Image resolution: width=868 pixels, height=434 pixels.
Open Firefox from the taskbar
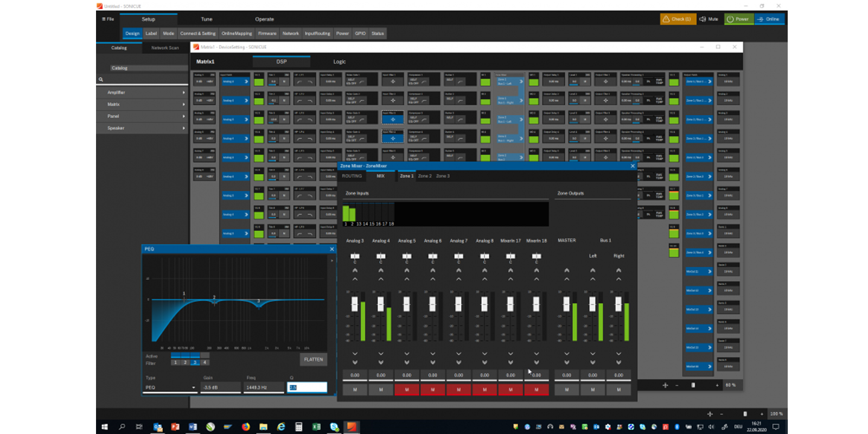[246, 427]
